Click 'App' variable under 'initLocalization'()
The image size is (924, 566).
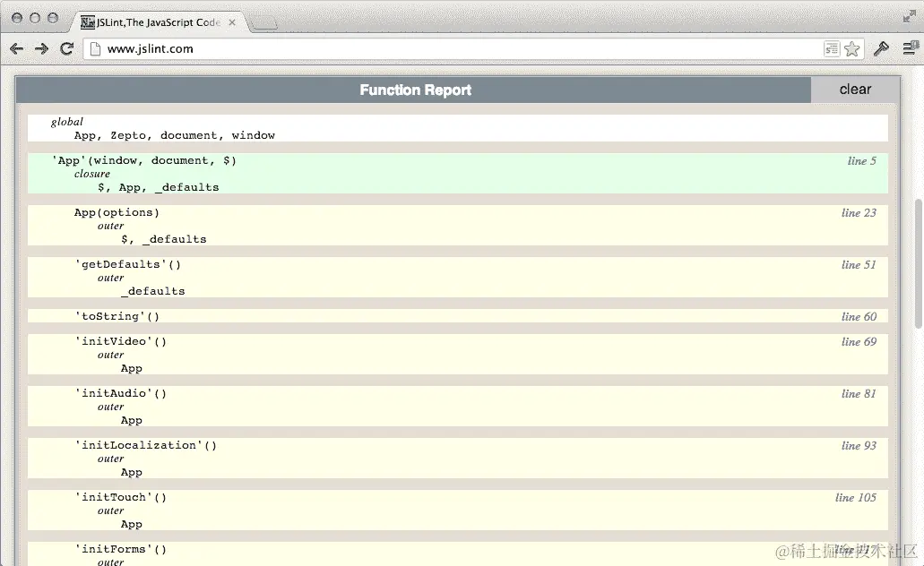(132, 472)
